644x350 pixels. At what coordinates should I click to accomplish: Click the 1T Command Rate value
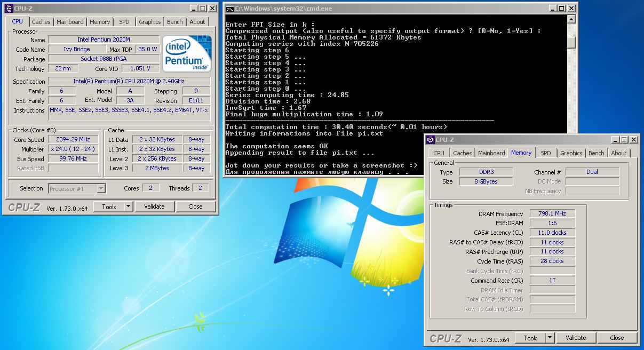(x=552, y=280)
